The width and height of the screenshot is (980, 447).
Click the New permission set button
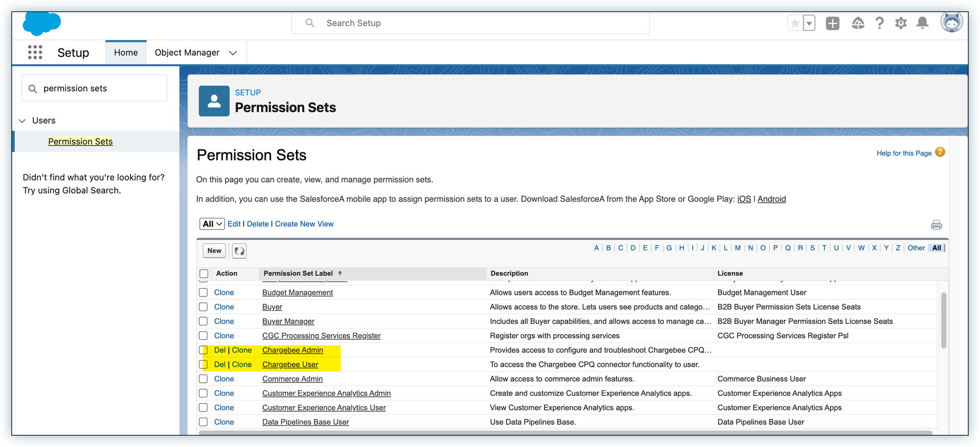click(x=214, y=251)
